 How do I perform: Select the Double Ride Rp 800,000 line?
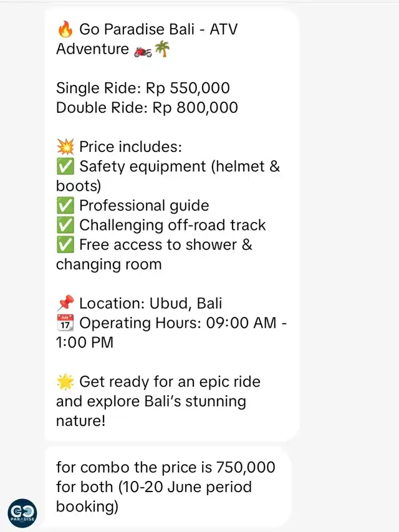pyautogui.click(x=147, y=108)
